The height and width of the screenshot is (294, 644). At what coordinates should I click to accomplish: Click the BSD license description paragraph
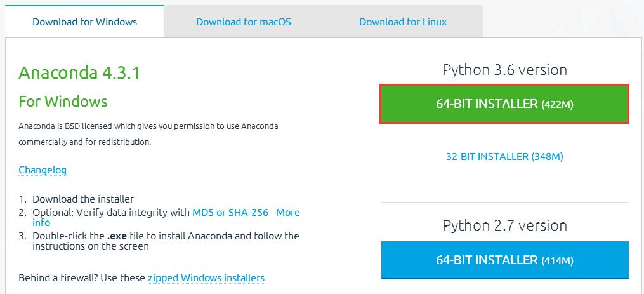148,133
